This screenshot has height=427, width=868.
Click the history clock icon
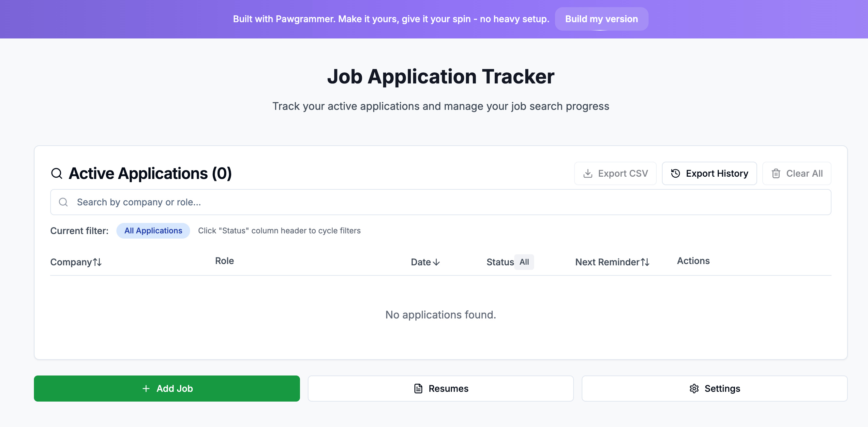(675, 173)
